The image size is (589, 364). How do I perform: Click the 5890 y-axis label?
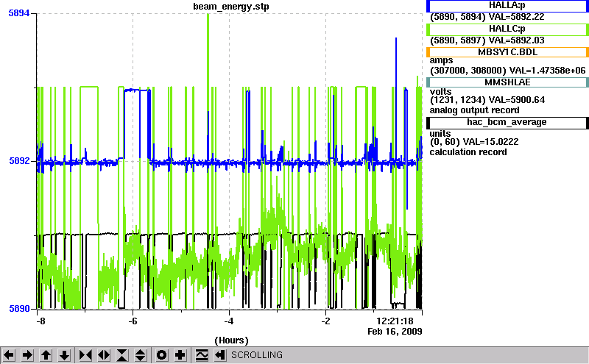(19, 309)
